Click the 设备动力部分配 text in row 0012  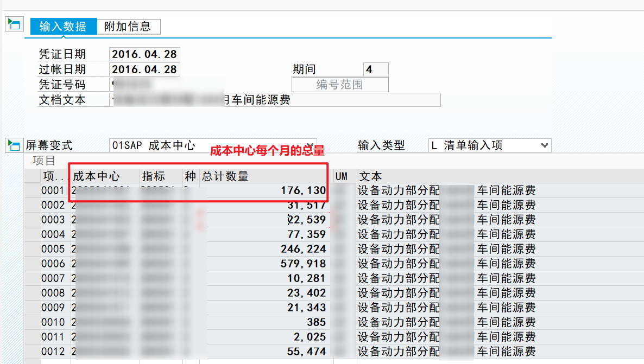[399, 352]
